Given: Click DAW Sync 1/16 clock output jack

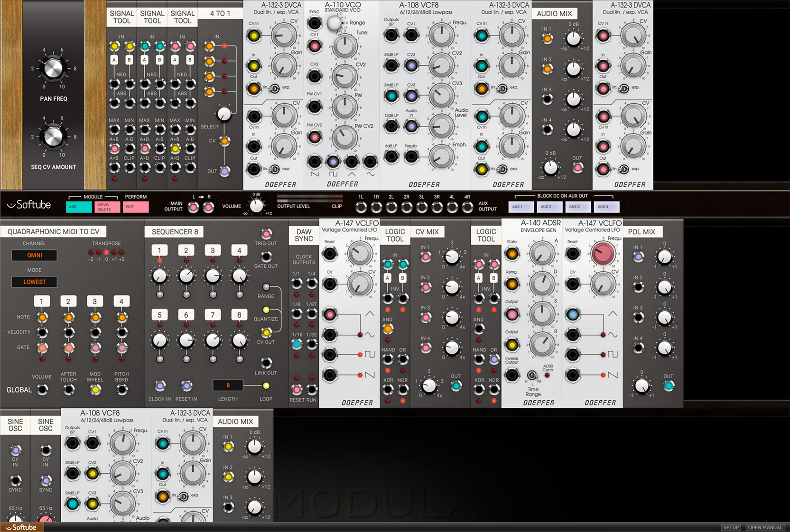Looking at the screenshot, I should [x=297, y=344].
